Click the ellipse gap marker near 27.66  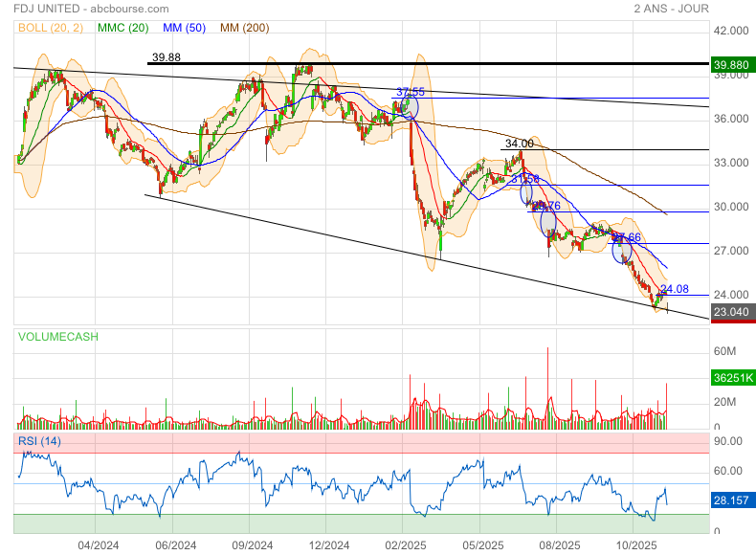coord(618,254)
